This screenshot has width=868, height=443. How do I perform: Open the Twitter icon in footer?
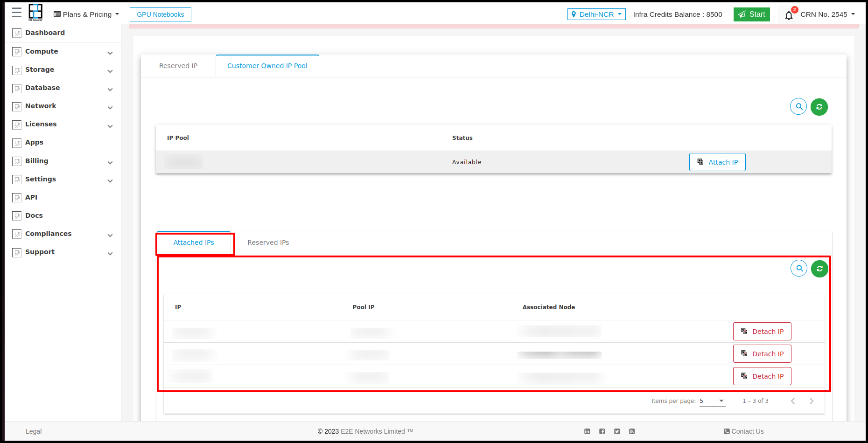[617, 431]
